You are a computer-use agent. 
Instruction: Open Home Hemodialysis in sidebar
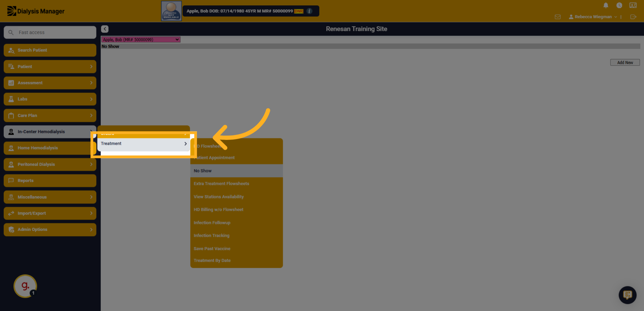point(50,148)
